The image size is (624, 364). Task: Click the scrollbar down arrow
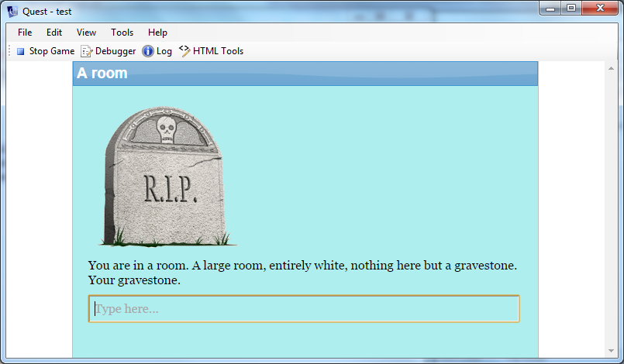(x=610, y=351)
